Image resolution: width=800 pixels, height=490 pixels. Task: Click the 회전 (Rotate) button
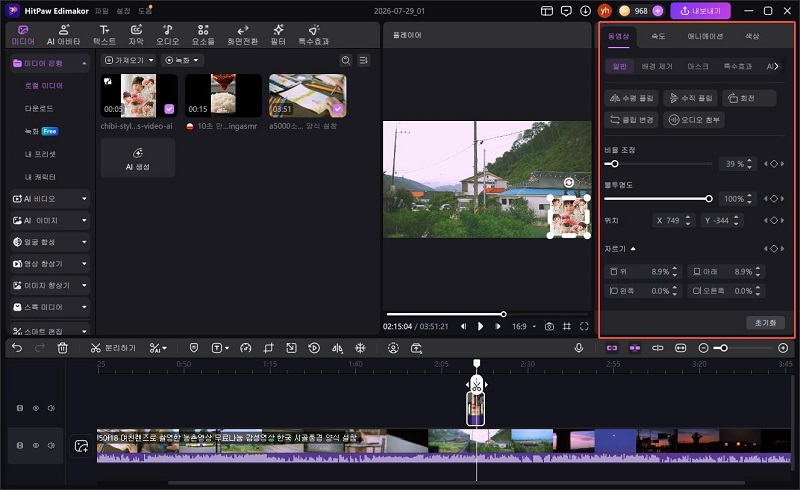pyautogui.click(x=749, y=98)
